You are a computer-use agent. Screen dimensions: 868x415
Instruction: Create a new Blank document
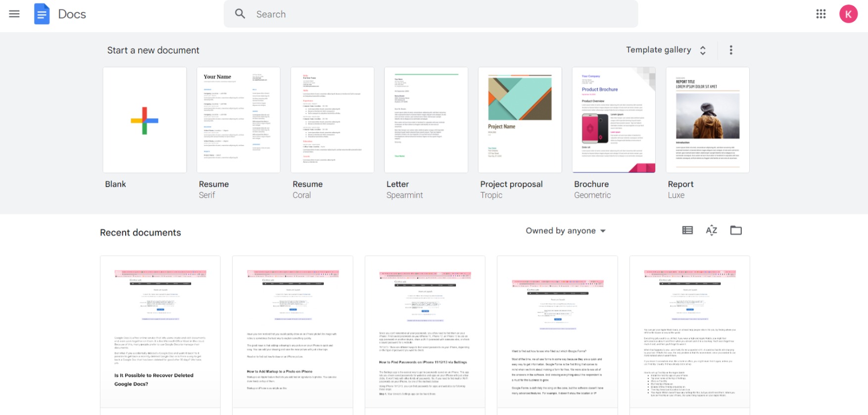145,120
